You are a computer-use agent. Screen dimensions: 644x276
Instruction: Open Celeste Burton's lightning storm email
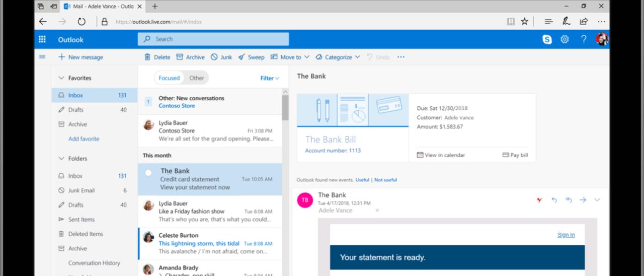(210, 243)
